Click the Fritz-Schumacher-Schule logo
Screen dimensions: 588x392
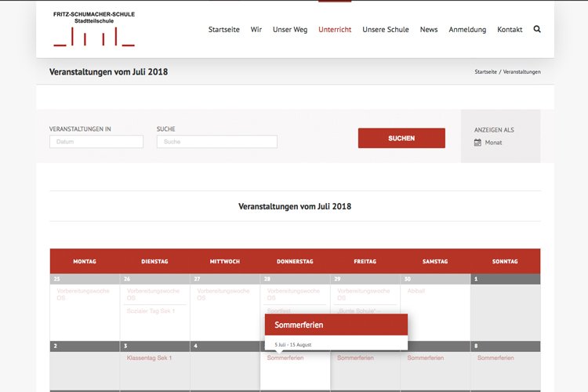tap(94, 29)
